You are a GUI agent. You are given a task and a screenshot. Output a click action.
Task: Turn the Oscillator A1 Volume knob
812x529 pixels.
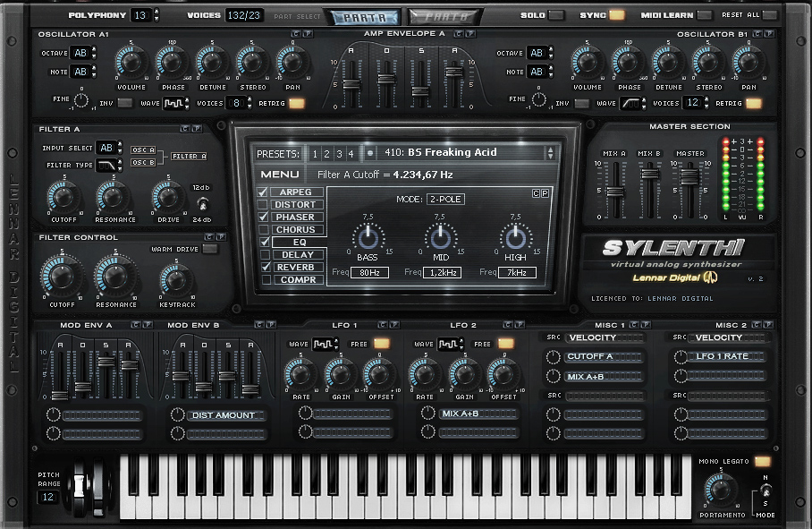click(x=131, y=62)
